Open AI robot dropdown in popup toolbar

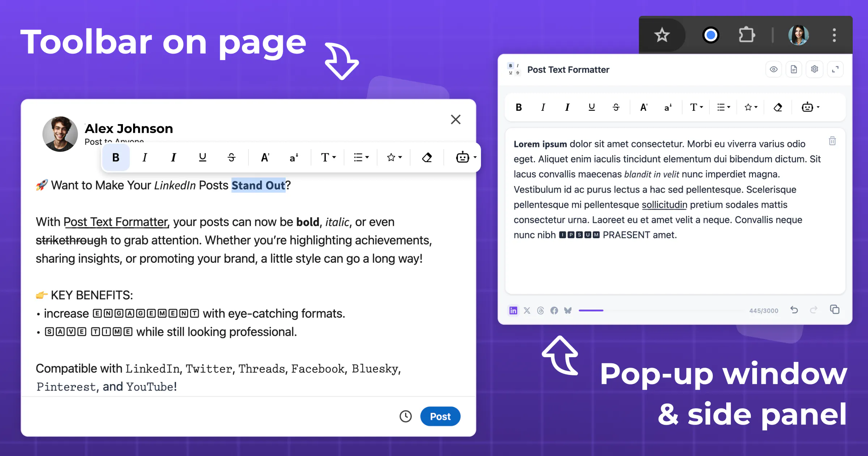click(810, 107)
